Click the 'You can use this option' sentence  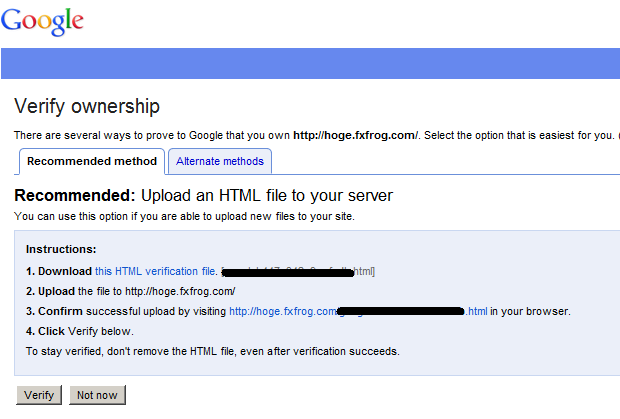pos(184,216)
